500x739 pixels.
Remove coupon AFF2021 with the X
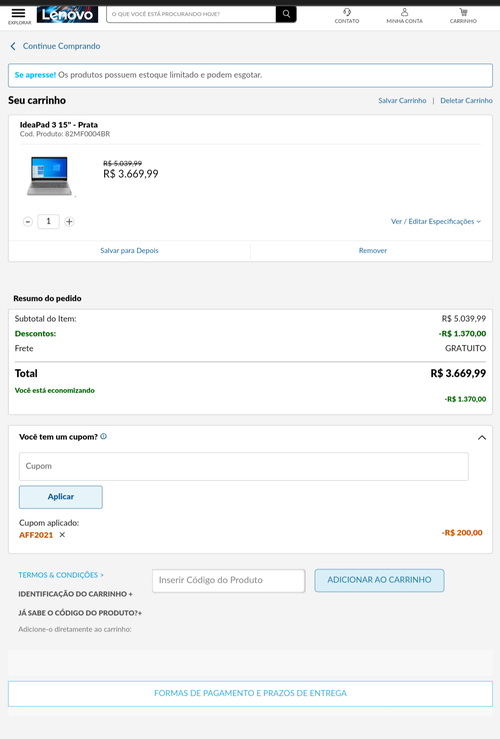tap(62, 534)
